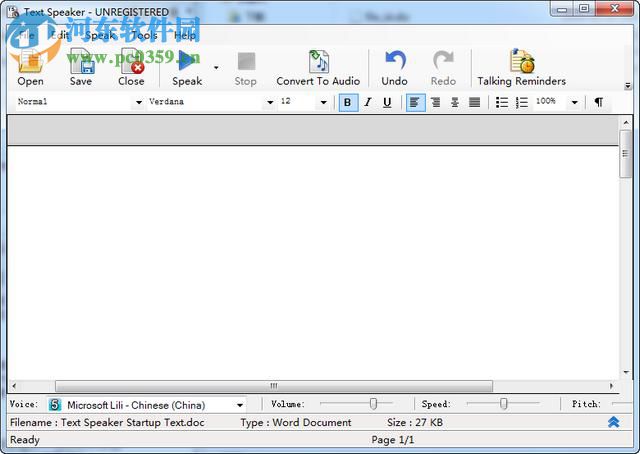
Task: Redo the last undone edit
Action: click(x=443, y=67)
